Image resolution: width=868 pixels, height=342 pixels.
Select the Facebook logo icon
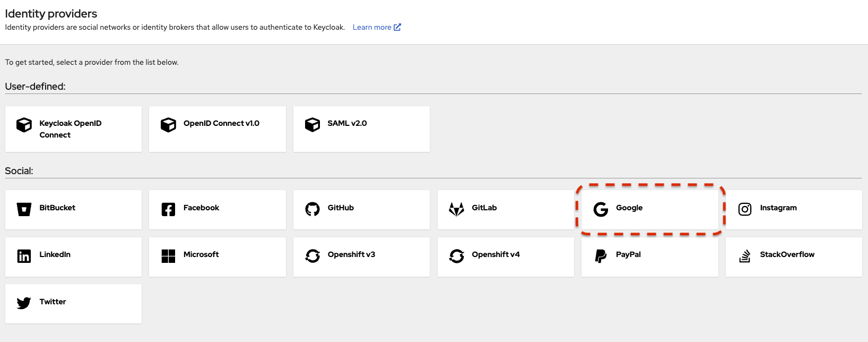[x=168, y=209]
